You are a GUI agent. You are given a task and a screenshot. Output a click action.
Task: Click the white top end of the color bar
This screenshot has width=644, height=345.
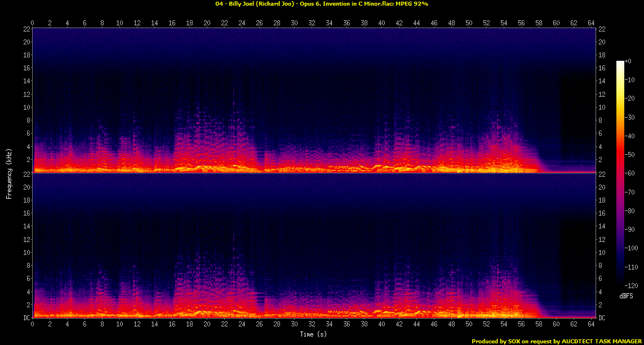coord(620,63)
